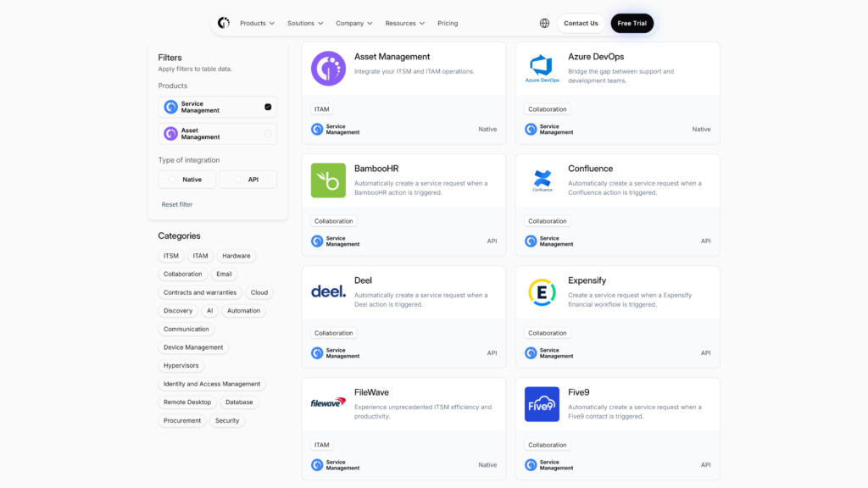868x488 pixels.
Task: Click the Expensify card logo
Action: coord(542,292)
